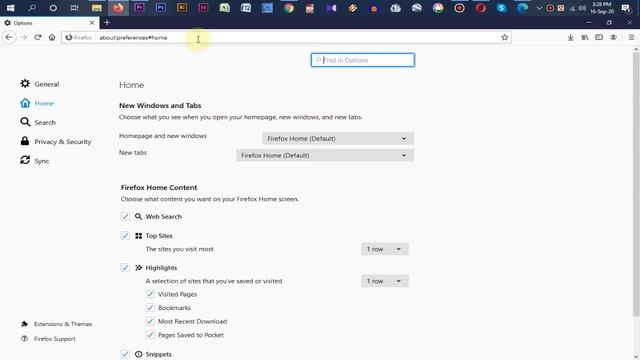
Task: Open Skype from the taskbar
Action: [x=501, y=8]
